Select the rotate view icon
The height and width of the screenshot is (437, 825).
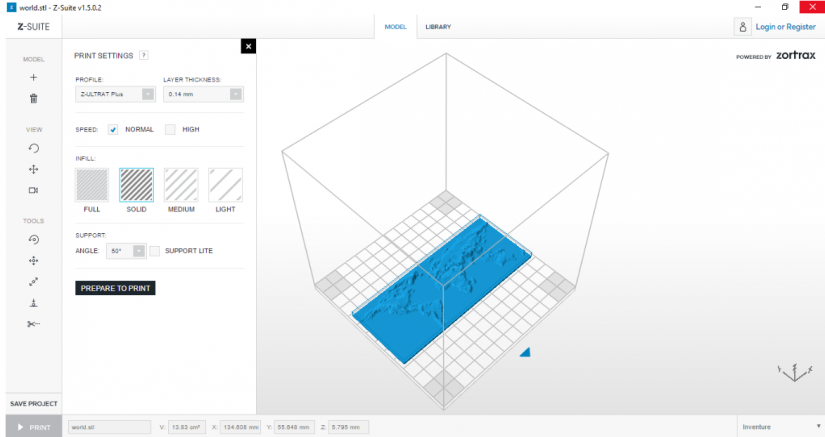tap(34, 148)
